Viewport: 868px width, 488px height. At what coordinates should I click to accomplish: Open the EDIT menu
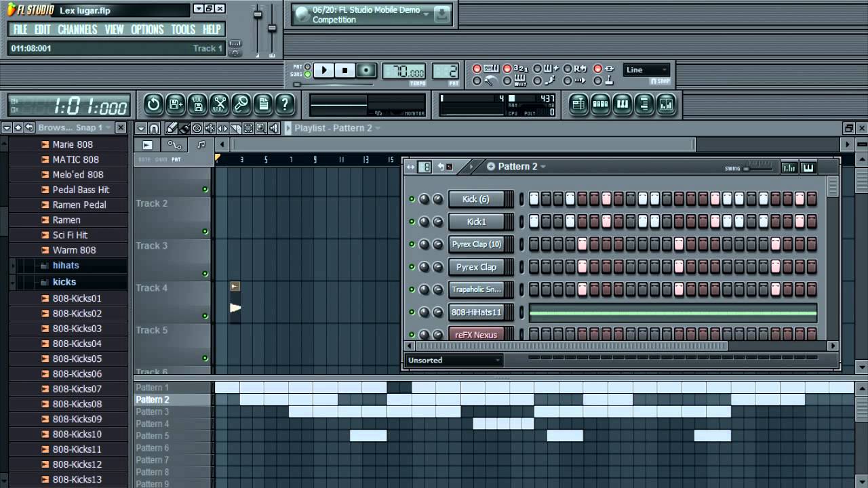pyautogui.click(x=43, y=29)
